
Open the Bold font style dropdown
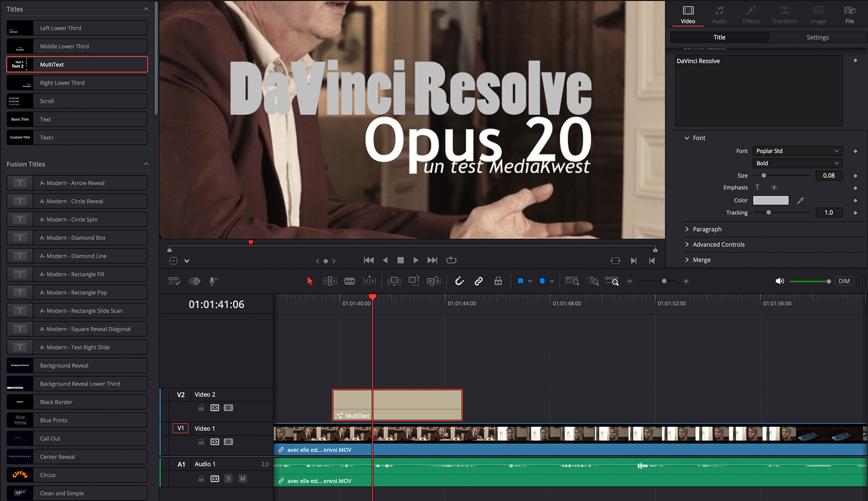(797, 163)
